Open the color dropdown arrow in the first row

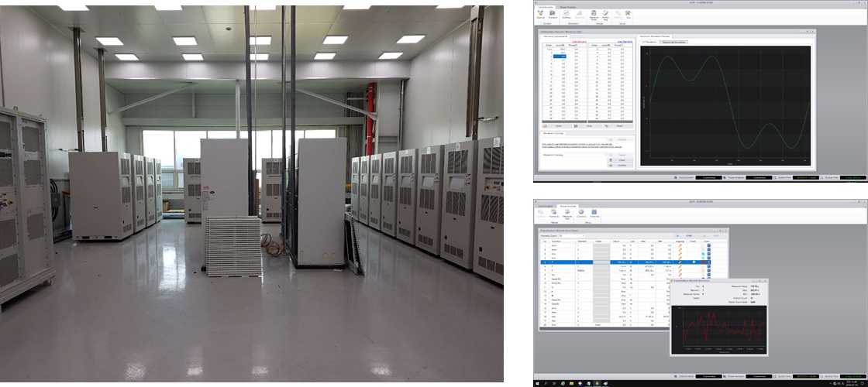click(x=710, y=244)
